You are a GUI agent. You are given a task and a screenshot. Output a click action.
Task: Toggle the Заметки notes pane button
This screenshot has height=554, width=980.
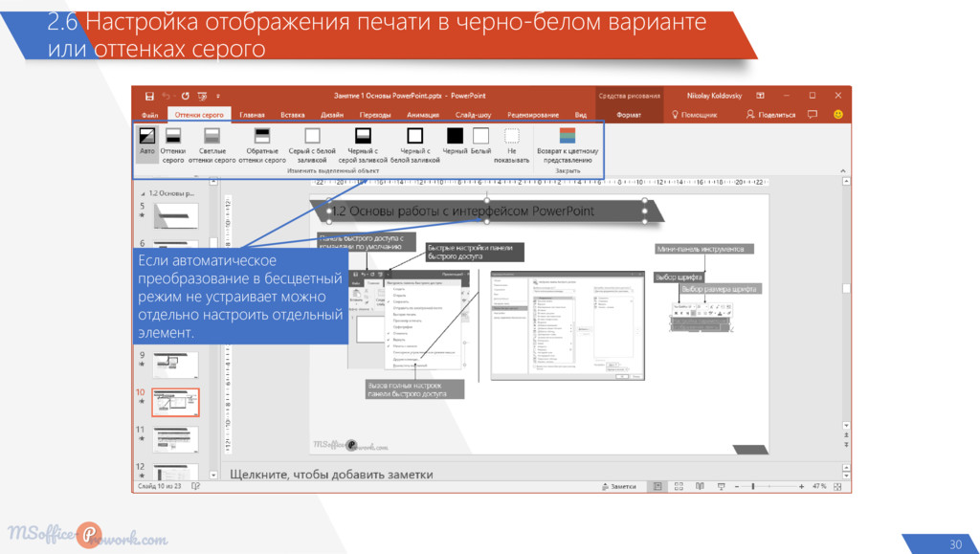tap(619, 487)
